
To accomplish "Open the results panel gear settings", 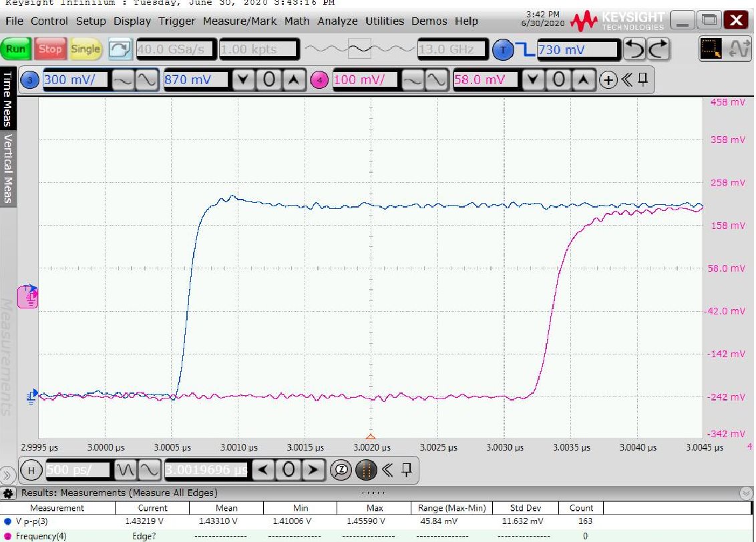I will coord(8,493).
